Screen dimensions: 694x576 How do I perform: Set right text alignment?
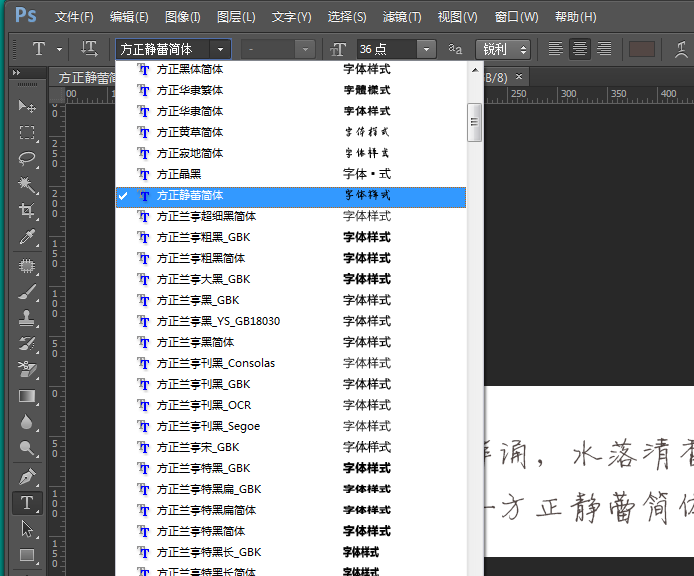click(x=604, y=49)
